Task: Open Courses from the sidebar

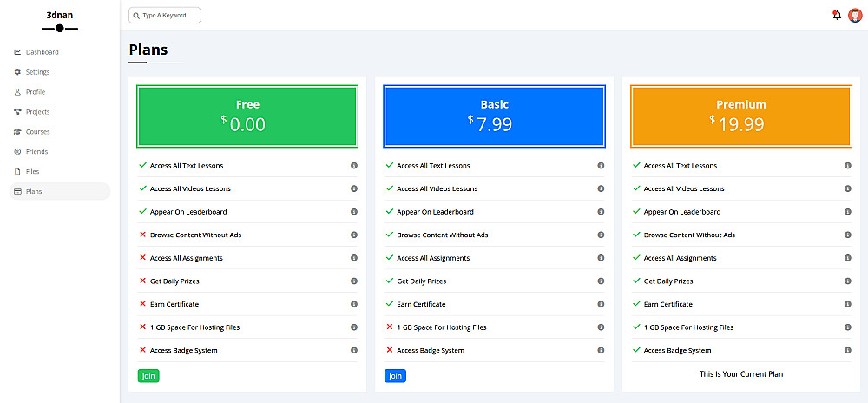Action: click(60, 132)
